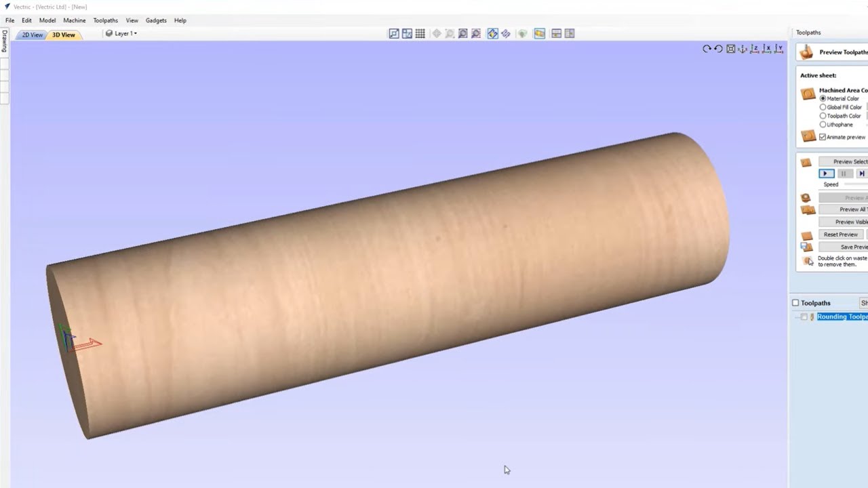This screenshot has height=488, width=868.
Task: Click the icon beside Preview Selected button
Action: pos(806,163)
